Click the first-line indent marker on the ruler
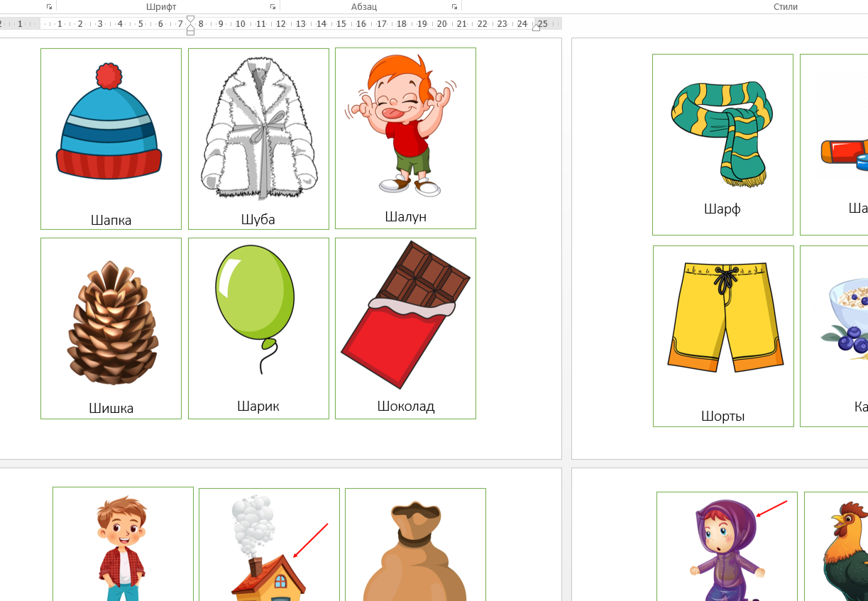868x601 pixels. point(190,18)
